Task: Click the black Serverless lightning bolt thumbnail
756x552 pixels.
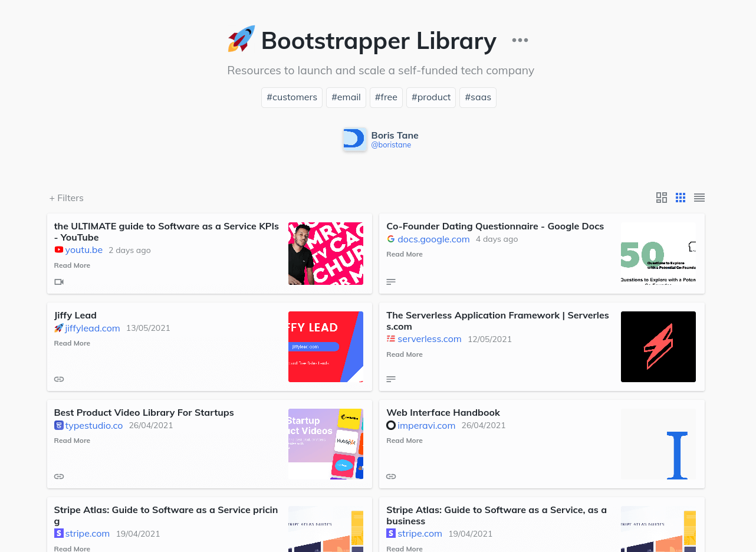Action: [658, 347]
